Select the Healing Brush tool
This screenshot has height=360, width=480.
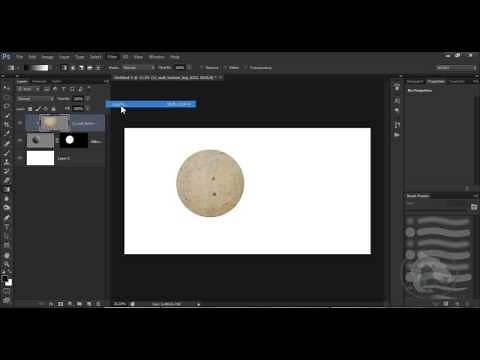click(6, 144)
